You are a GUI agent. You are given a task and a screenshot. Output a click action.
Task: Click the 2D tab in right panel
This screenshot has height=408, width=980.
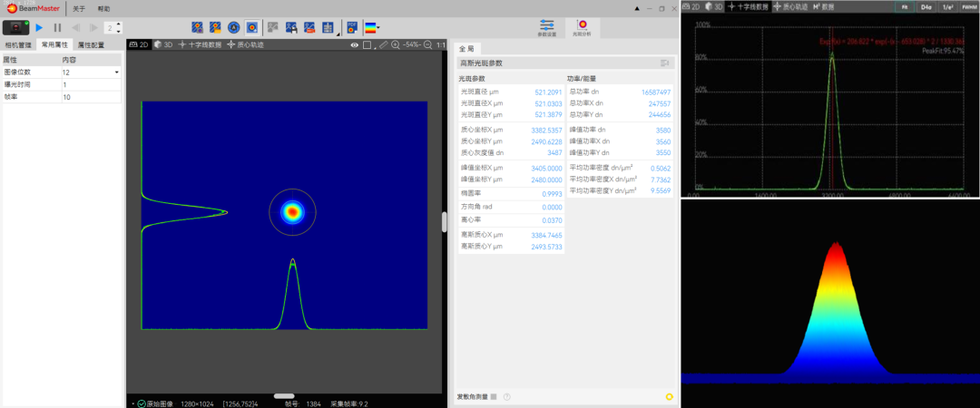691,6
